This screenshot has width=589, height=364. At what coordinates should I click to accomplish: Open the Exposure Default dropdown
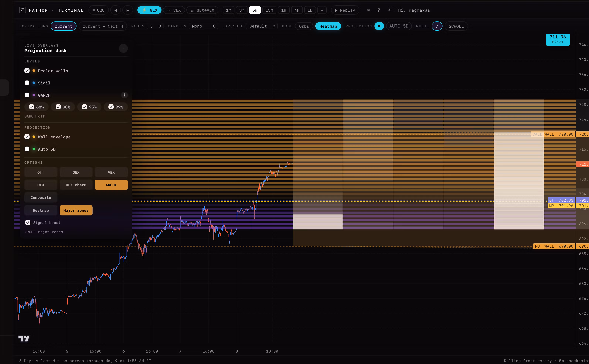pyautogui.click(x=262, y=26)
